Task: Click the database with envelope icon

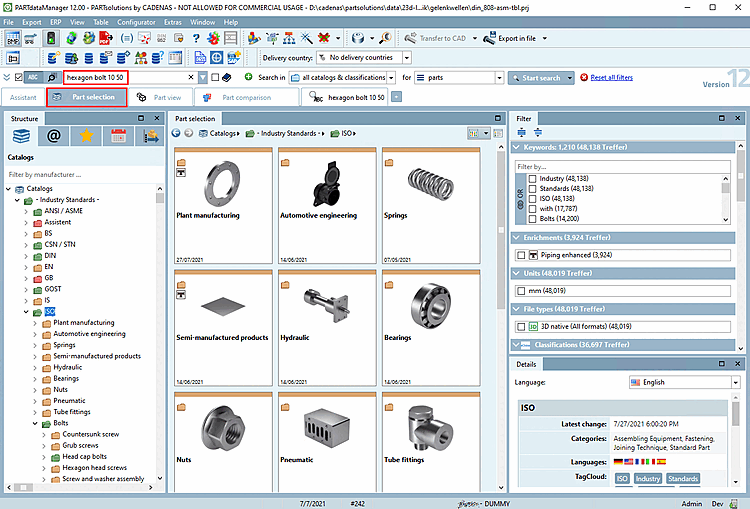Action: tap(106, 57)
